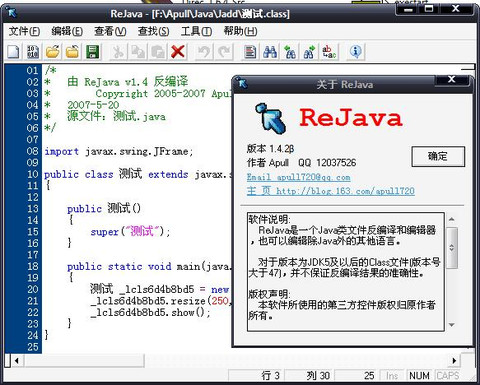Click the scissors Cut icon

tap(118, 52)
